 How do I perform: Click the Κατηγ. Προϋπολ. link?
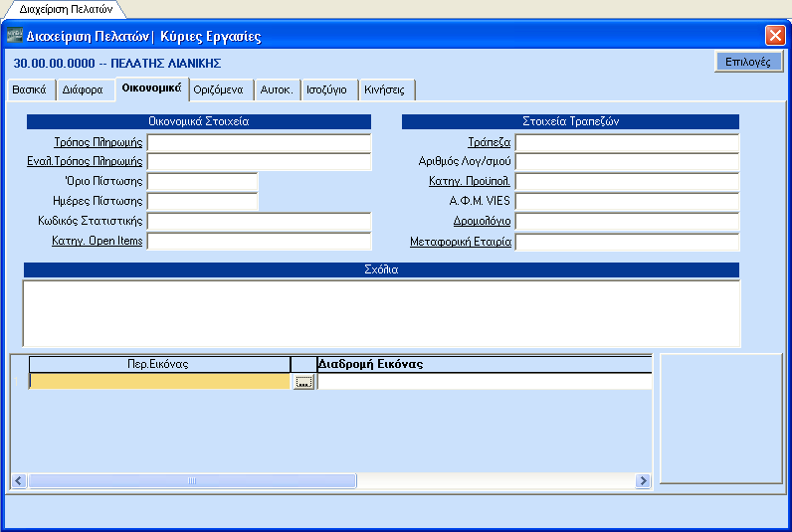coord(470,181)
